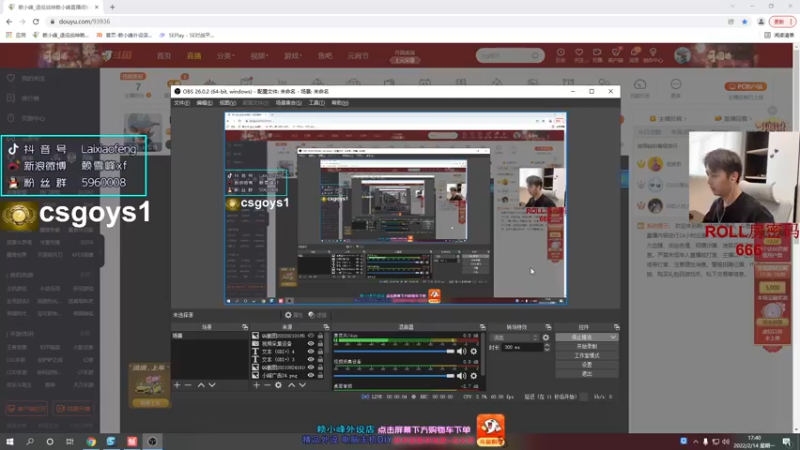Open 鱼吧 in Douyu navigation
Image resolution: width=800 pixels, height=450 pixels.
(324, 56)
